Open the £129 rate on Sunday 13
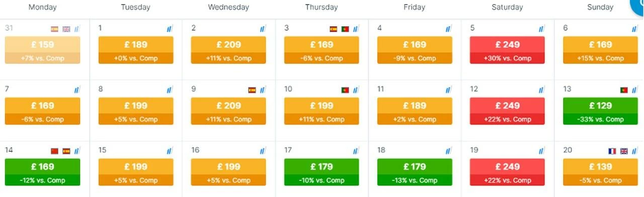The image size is (644, 197). [x=600, y=106]
